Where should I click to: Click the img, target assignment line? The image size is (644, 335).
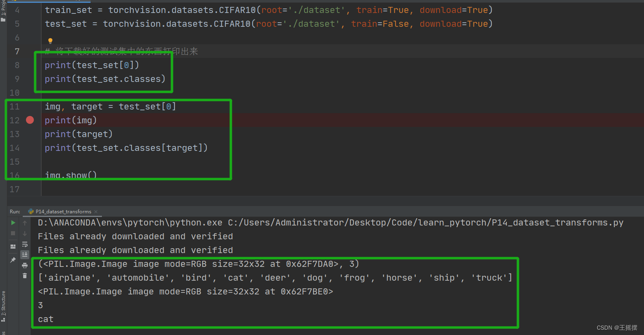point(110,106)
